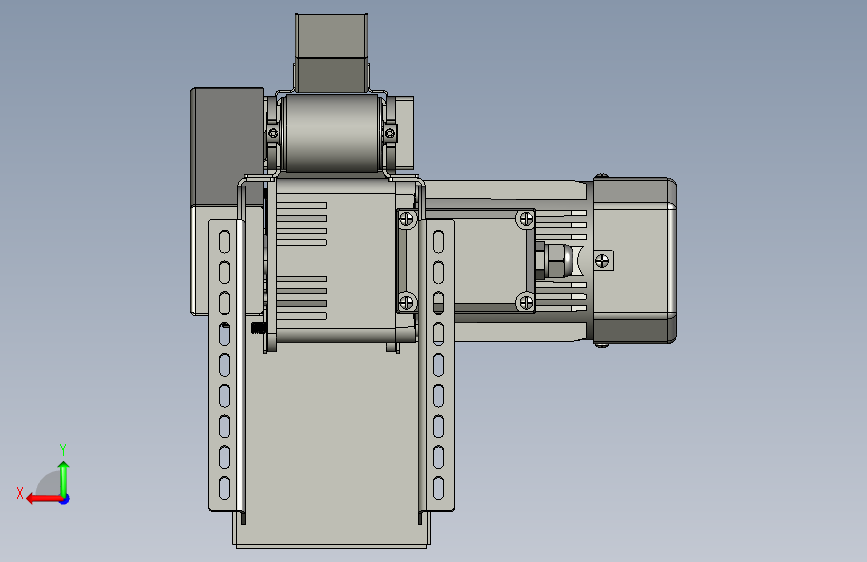This screenshot has width=867, height=562.
Task: Click the blue Z axis dot of the triad
Action: pos(65,499)
